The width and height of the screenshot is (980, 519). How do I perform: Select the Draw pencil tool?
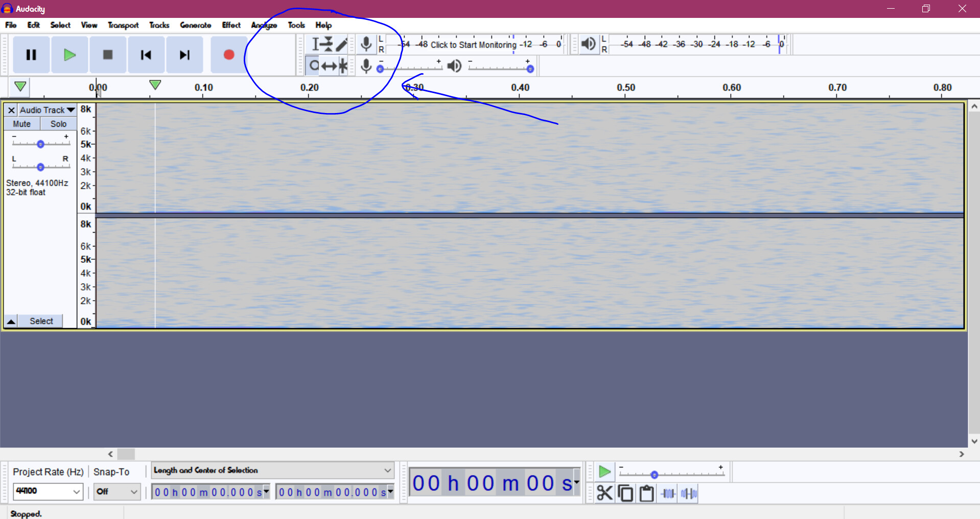342,44
